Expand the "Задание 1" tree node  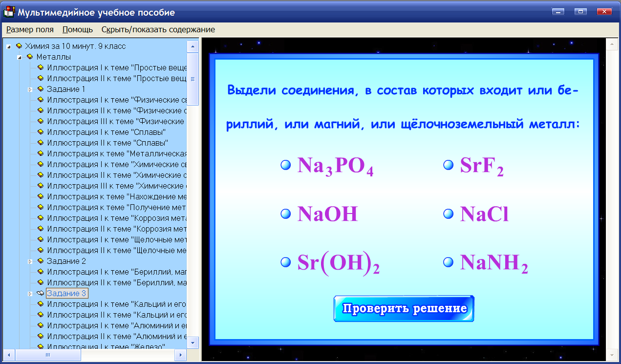point(30,89)
